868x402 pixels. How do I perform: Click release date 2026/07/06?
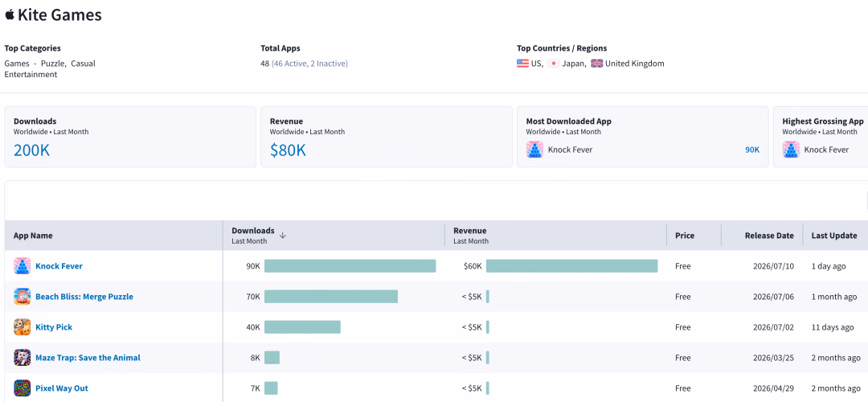[773, 296]
